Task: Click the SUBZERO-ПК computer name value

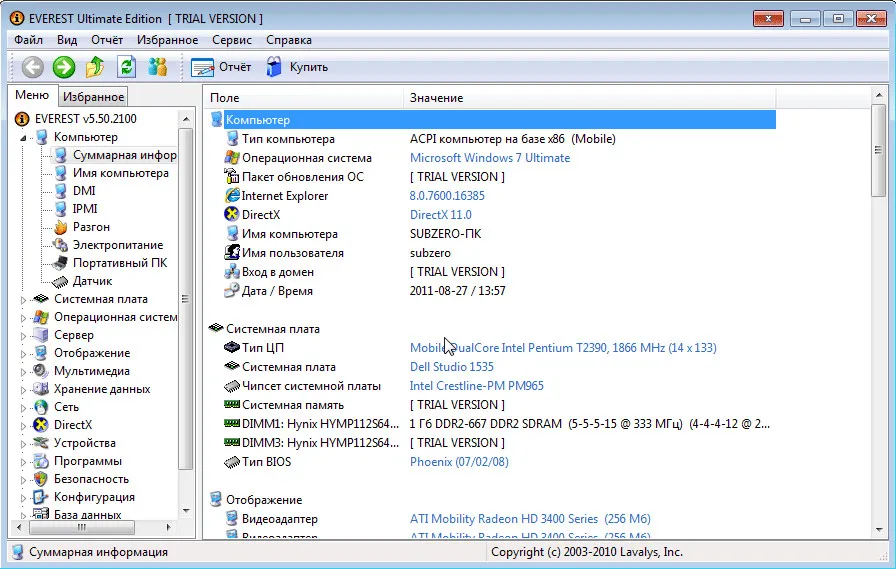Action: (445, 234)
